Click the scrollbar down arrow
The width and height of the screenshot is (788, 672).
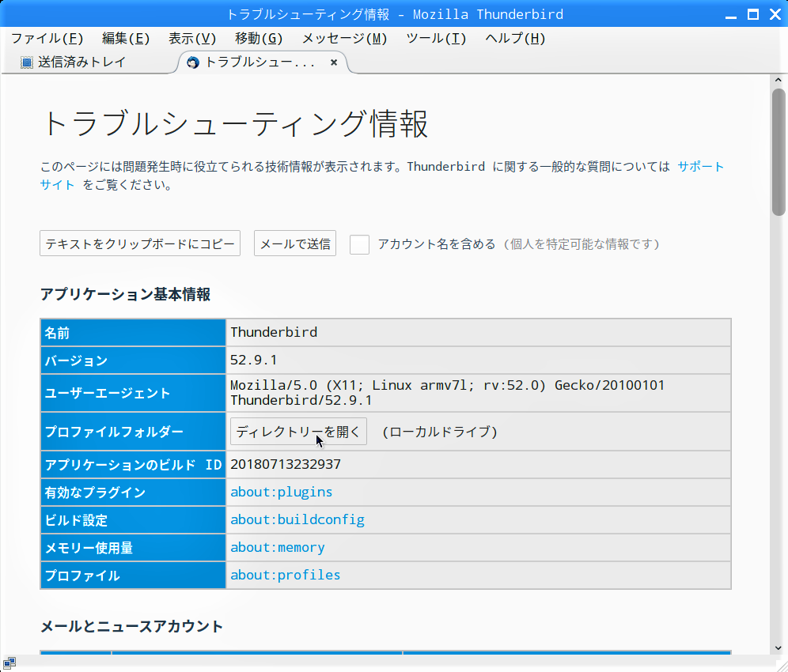click(778, 648)
